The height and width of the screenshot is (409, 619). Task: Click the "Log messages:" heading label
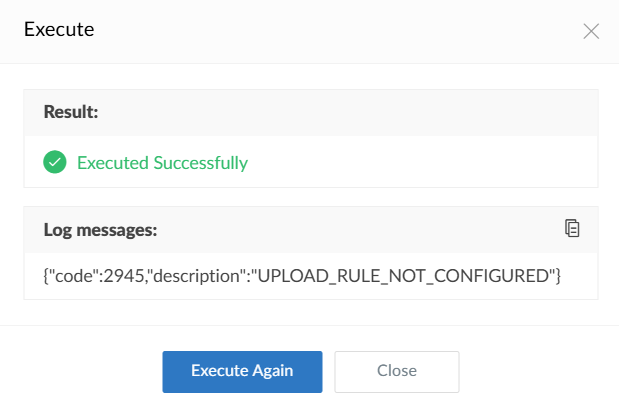pos(100,229)
